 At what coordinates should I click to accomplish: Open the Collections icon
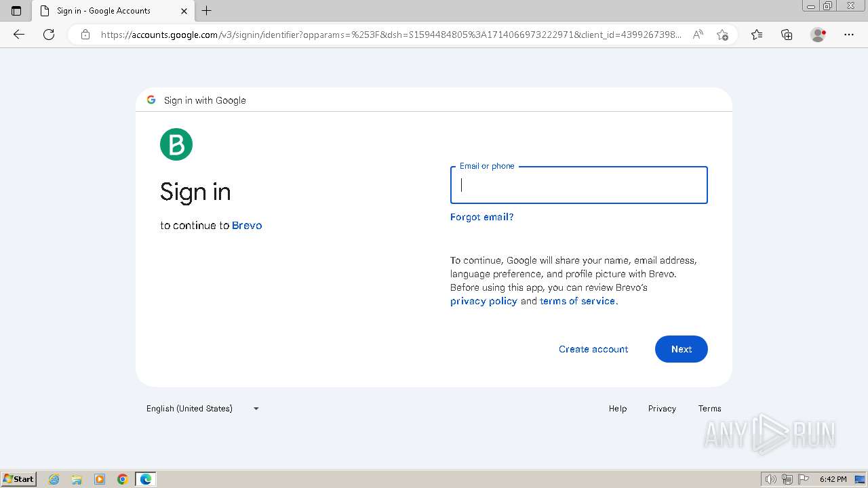point(787,35)
